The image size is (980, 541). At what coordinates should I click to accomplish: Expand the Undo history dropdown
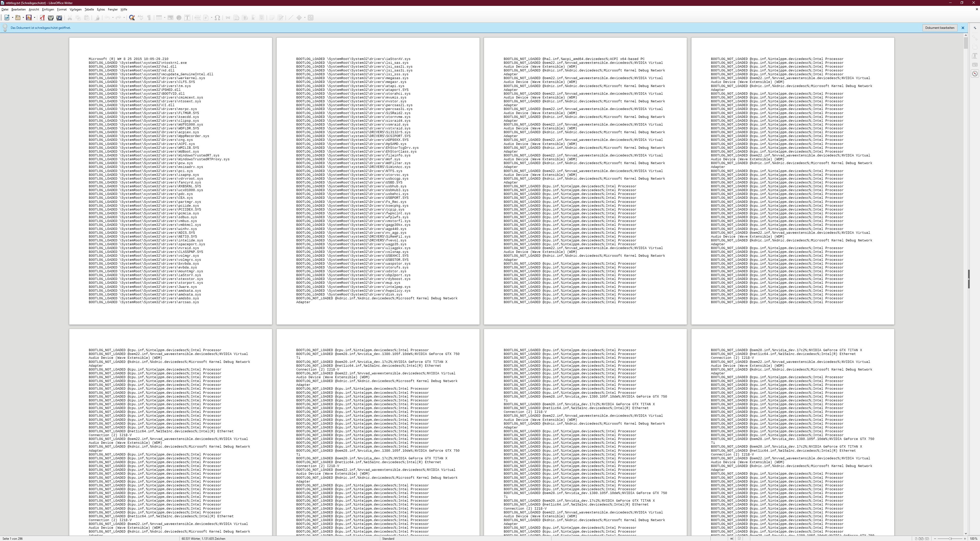click(113, 18)
